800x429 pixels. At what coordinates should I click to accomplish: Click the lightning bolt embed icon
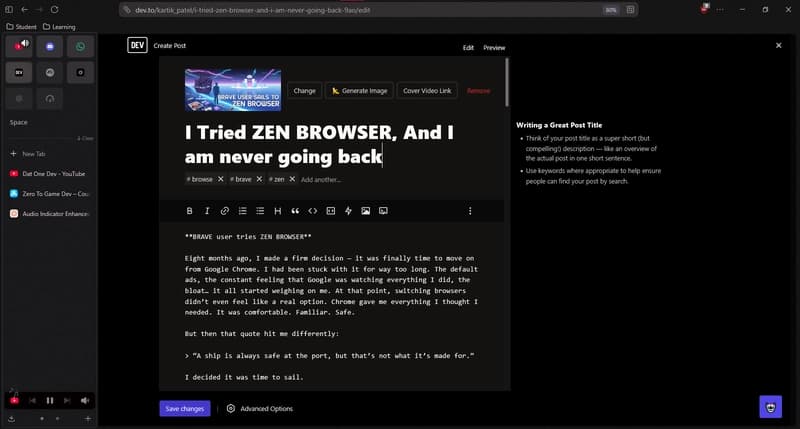348,211
